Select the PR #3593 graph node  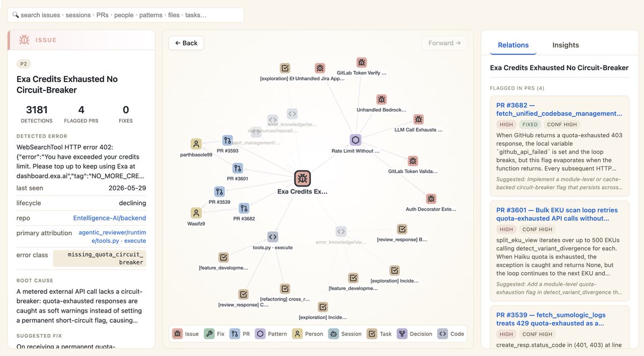[x=228, y=140]
